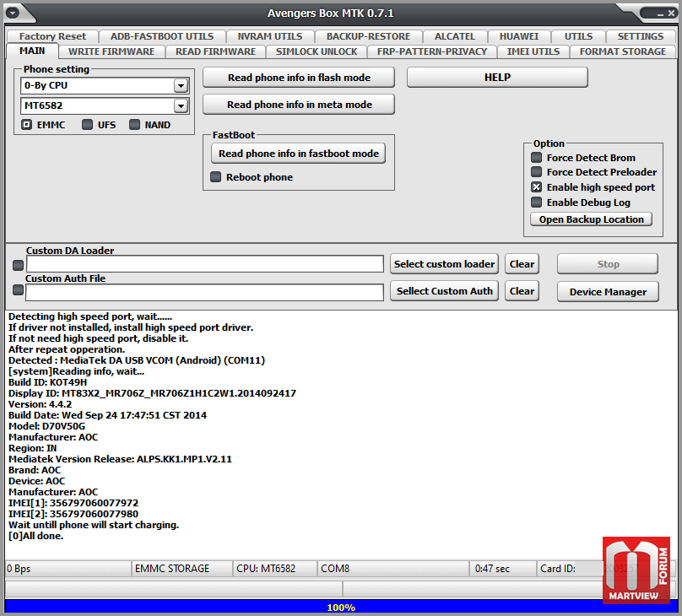Switch to FORMAT STORAGE tab
Viewport: 682px width, 616px height.
622,51
